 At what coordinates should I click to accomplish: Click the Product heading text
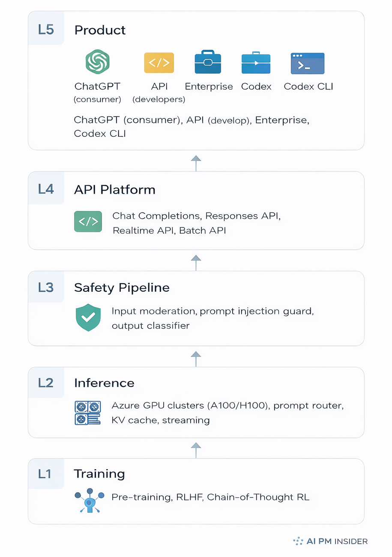100,30
